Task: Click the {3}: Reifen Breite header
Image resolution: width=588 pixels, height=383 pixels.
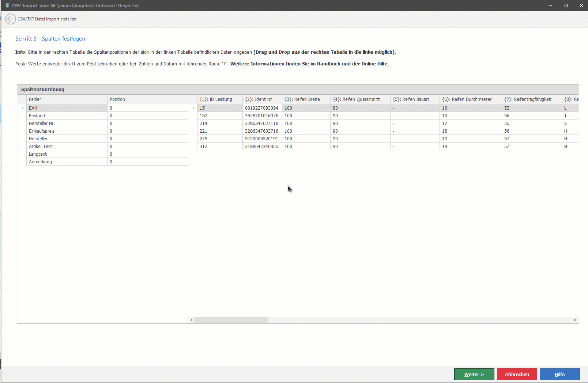Action: point(306,99)
